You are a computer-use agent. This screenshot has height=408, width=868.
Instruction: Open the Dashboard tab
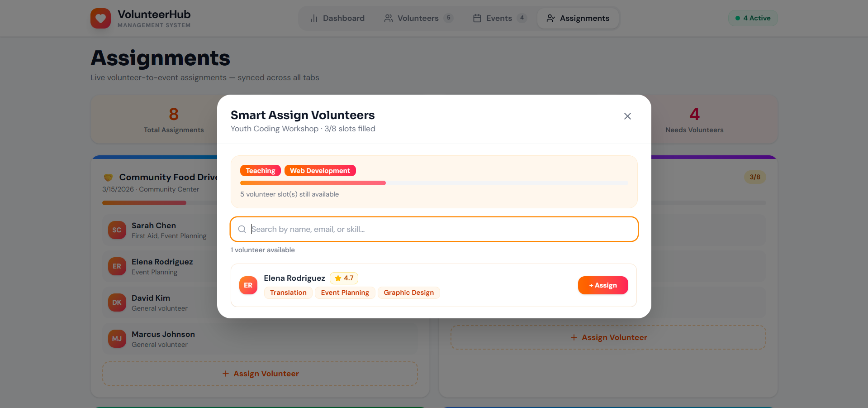pos(337,18)
